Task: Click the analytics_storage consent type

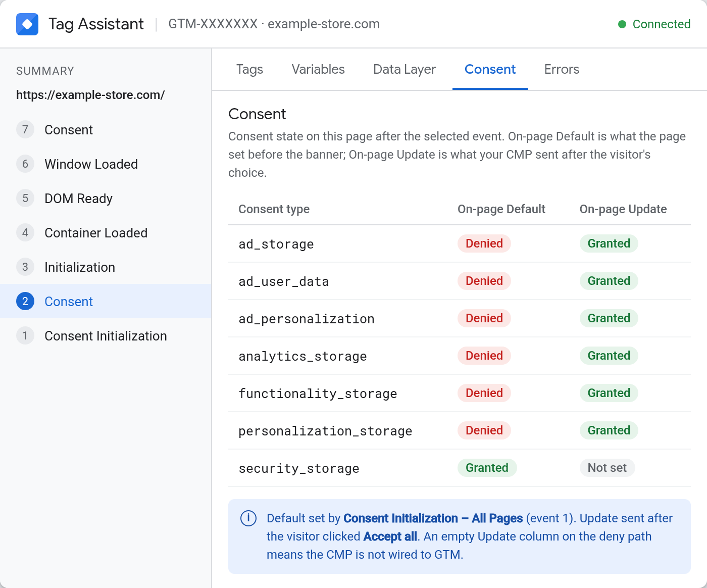Action: pos(302,356)
